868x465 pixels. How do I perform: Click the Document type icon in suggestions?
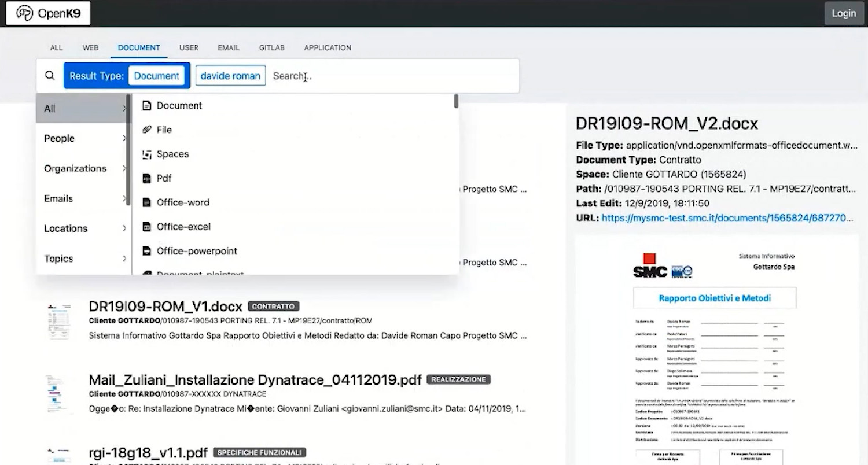[147, 106]
